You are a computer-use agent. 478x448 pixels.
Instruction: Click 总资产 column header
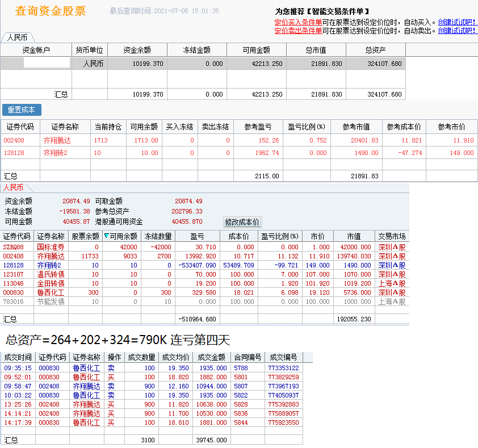(x=376, y=50)
